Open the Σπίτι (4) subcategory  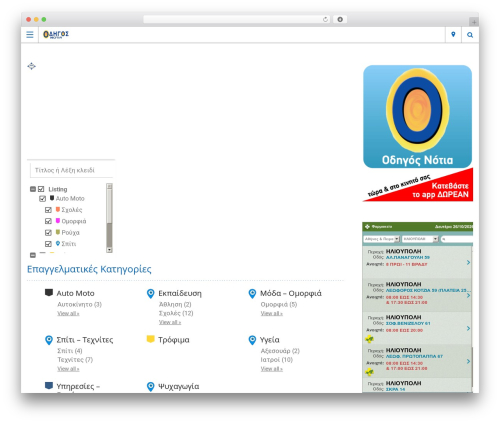pyautogui.click(x=70, y=351)
